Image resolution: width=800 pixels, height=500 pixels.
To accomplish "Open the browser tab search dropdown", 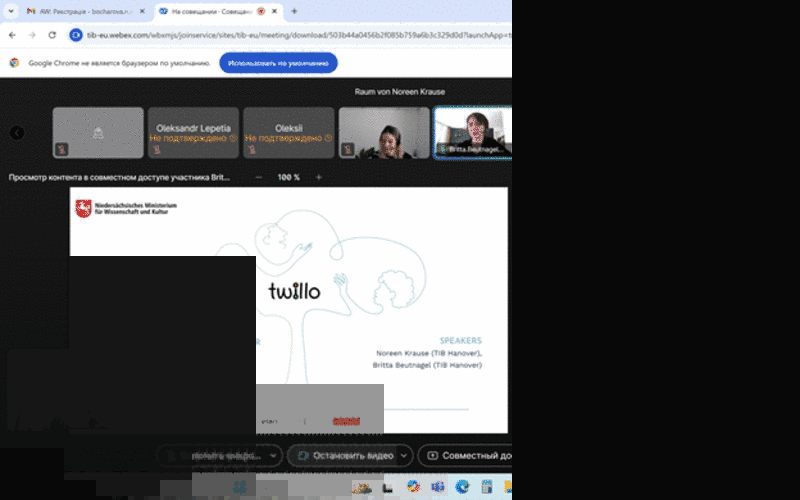I will 11,11.
